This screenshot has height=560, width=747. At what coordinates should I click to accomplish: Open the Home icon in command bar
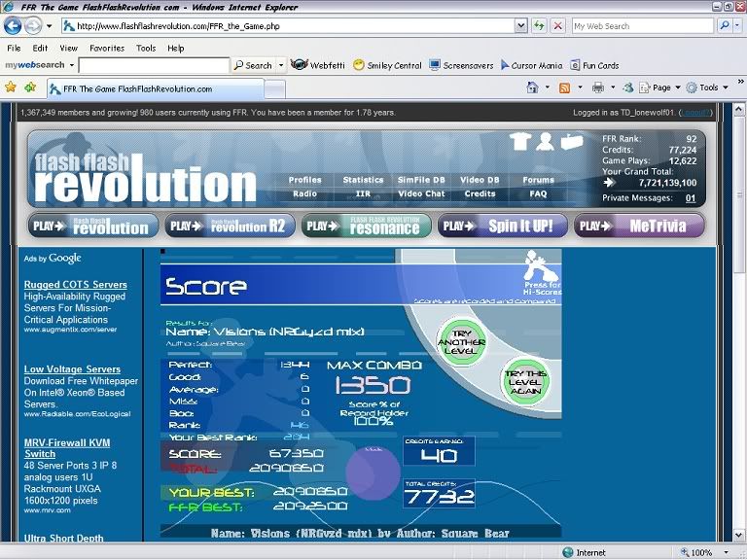pos(532,87)
